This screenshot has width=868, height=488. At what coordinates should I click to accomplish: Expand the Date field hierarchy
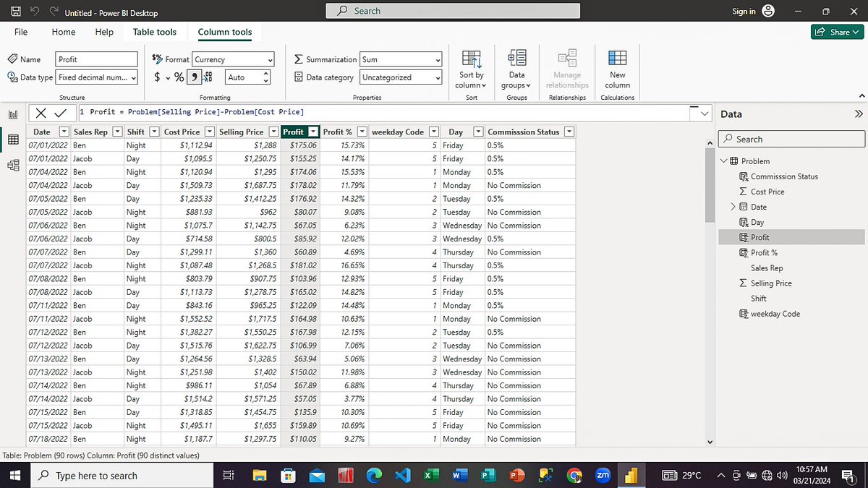733,207
